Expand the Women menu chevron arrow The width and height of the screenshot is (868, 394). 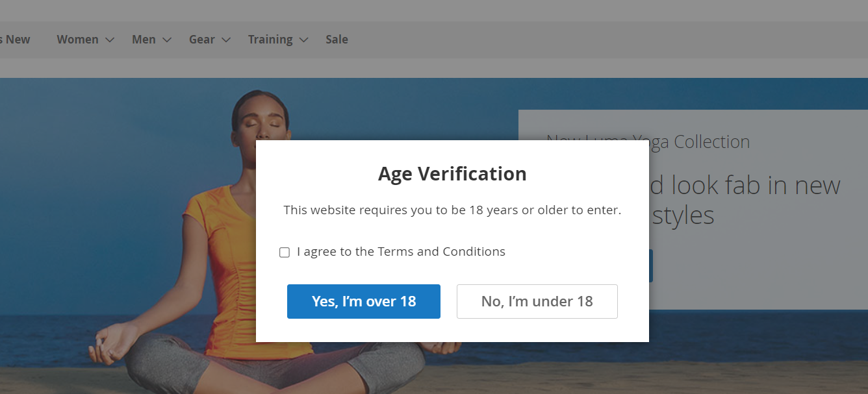[110, 40]
